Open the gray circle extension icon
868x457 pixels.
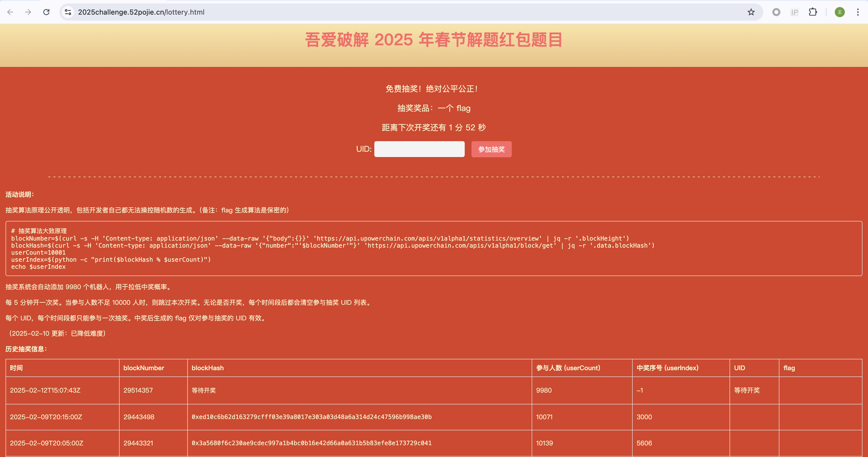(x=776, y=12)
